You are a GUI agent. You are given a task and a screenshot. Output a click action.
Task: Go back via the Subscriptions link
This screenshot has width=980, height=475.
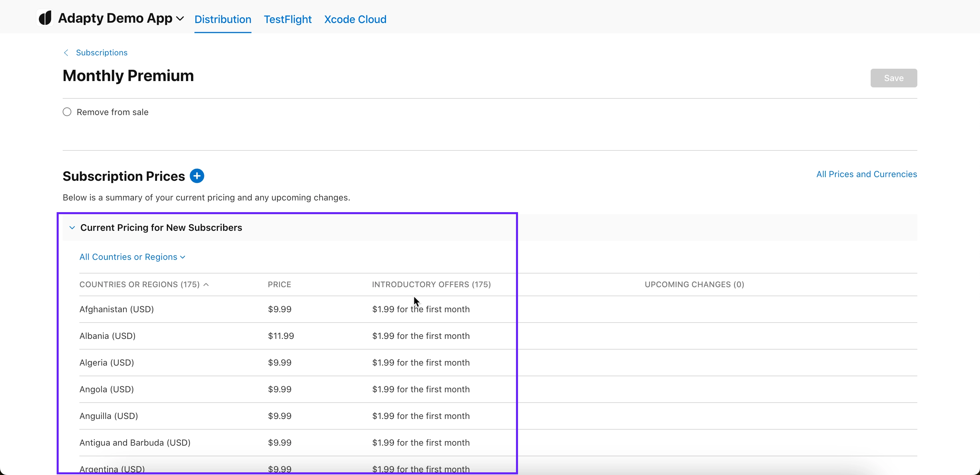102,52
